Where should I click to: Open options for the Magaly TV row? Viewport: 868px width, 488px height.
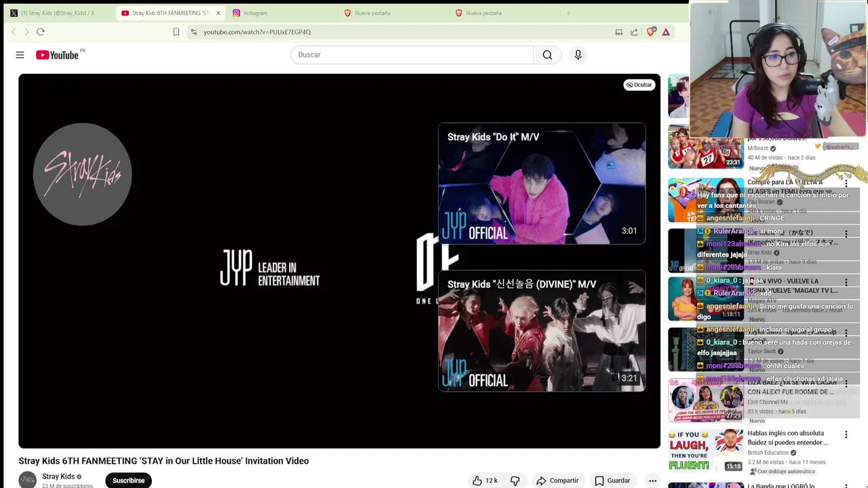click(x=846, y=283)
